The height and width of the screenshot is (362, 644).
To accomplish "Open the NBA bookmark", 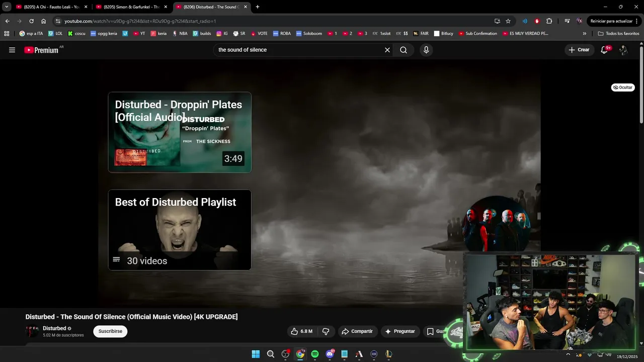I will (180, 34).
